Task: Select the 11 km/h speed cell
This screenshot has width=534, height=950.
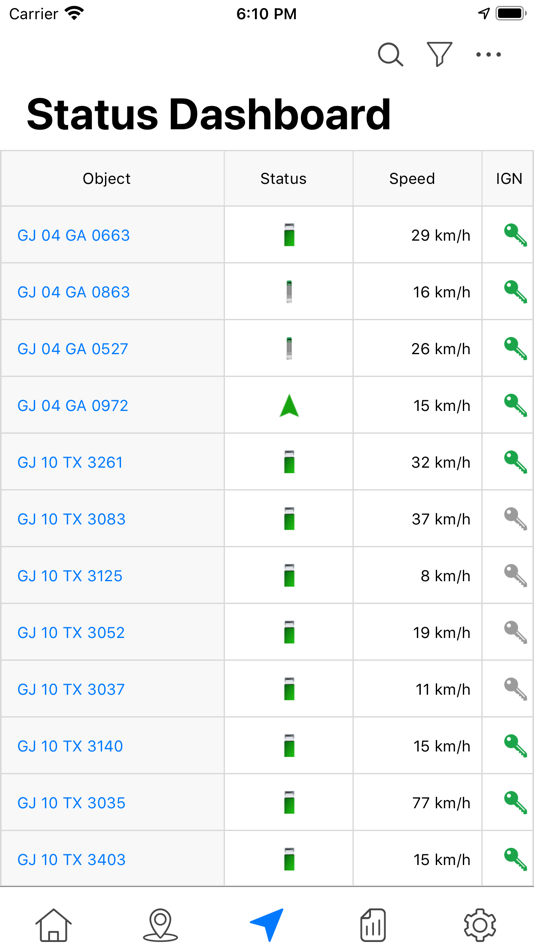Action: (x=418, y=689)
